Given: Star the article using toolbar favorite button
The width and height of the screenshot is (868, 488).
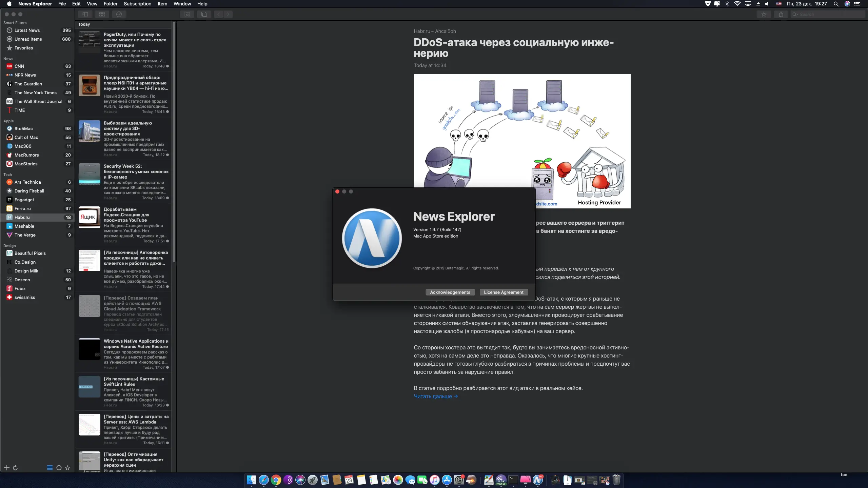Looking at the screenshot, I should pos(764,14).
